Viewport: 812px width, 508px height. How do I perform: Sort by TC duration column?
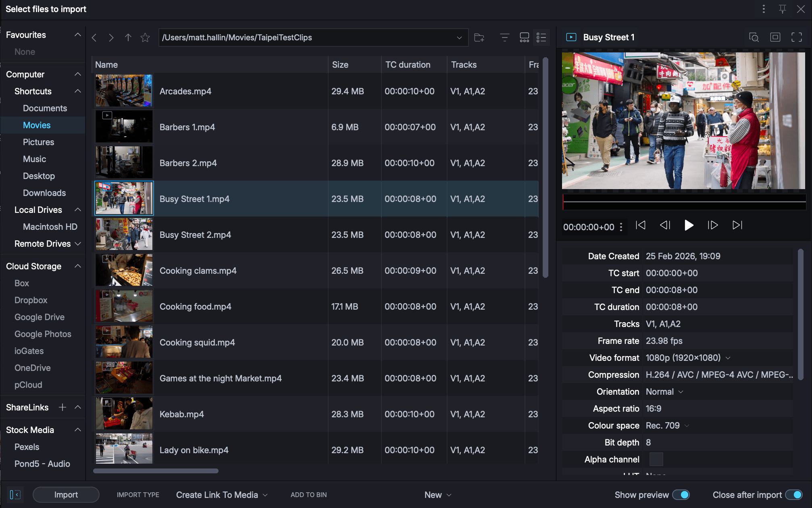(x=414, y=65)
